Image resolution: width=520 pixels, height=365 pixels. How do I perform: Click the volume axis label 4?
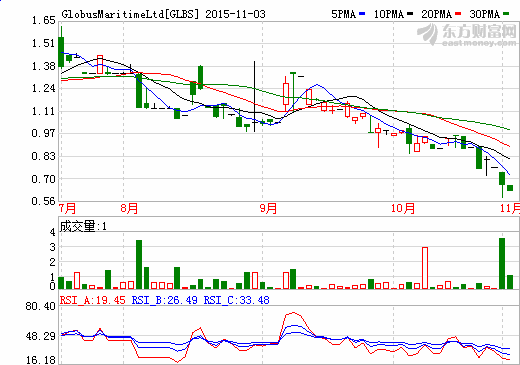(52, 232)
